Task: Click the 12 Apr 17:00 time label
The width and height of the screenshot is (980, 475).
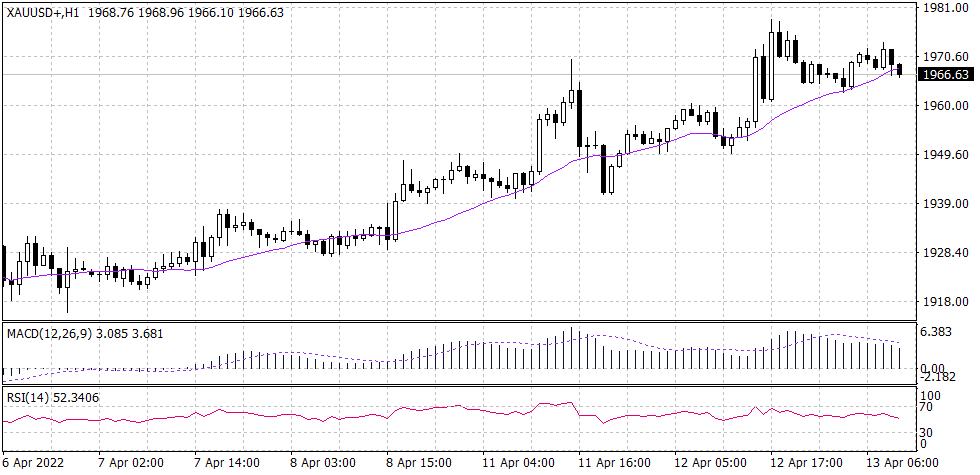Action: click(808, 463)
